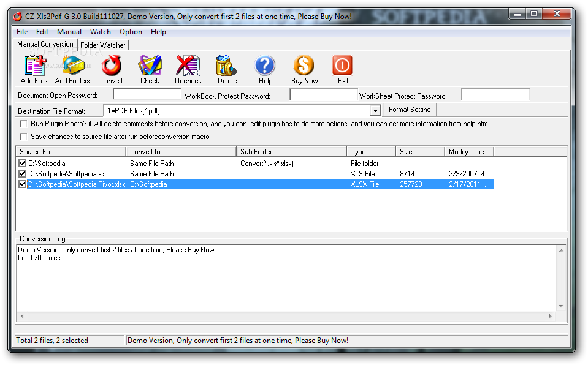Switch to the Folder Watcher tab

103,45
